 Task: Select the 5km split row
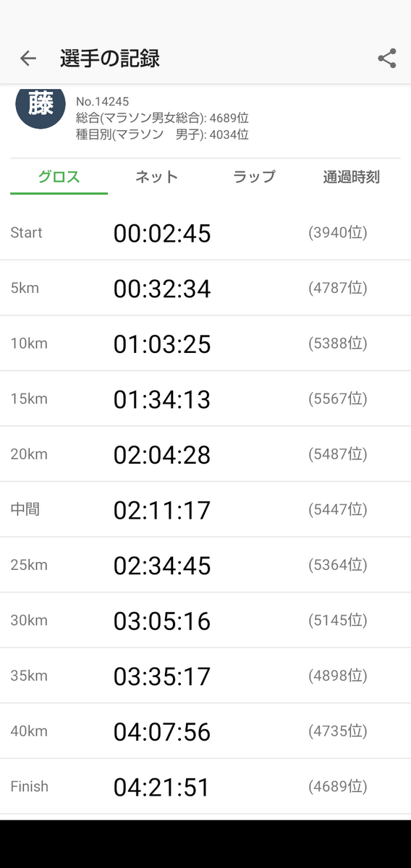point(205,288)
